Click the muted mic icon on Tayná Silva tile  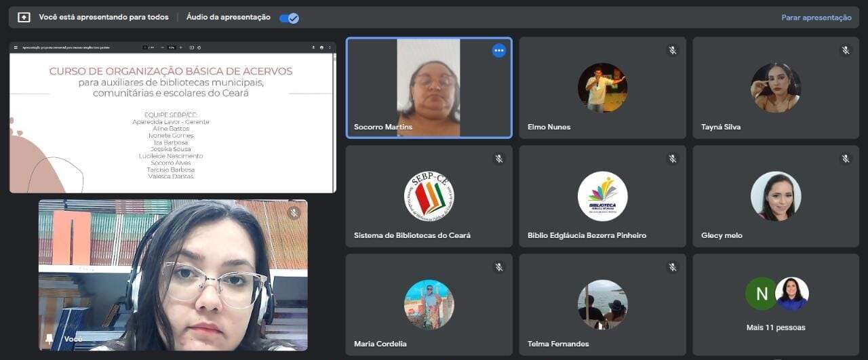click(846, 50)
